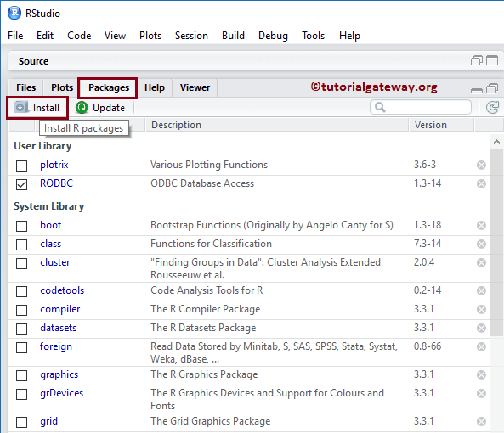
Task: Maximize the Source pane
Action: (492, 60)
